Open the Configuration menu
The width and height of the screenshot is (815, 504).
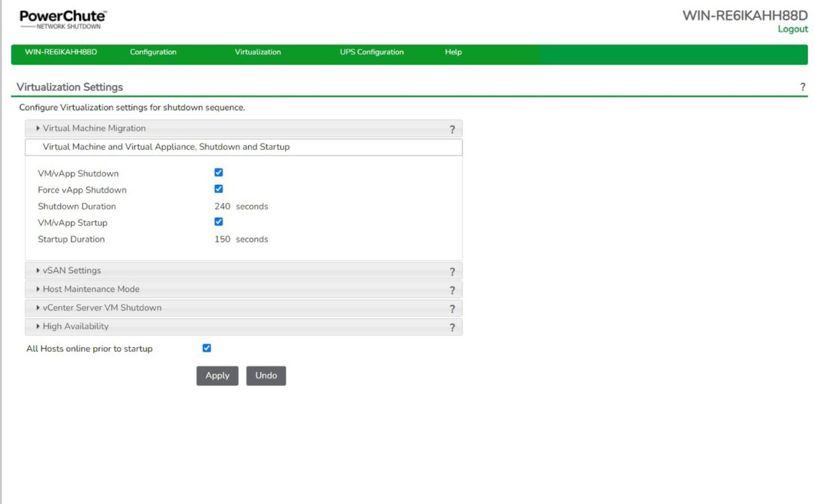click(153, 52)
